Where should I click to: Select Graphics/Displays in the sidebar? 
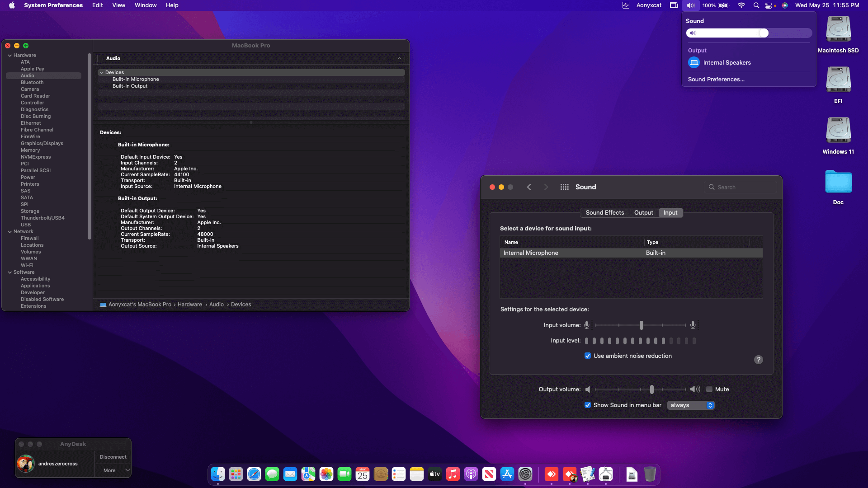[42, 144]
